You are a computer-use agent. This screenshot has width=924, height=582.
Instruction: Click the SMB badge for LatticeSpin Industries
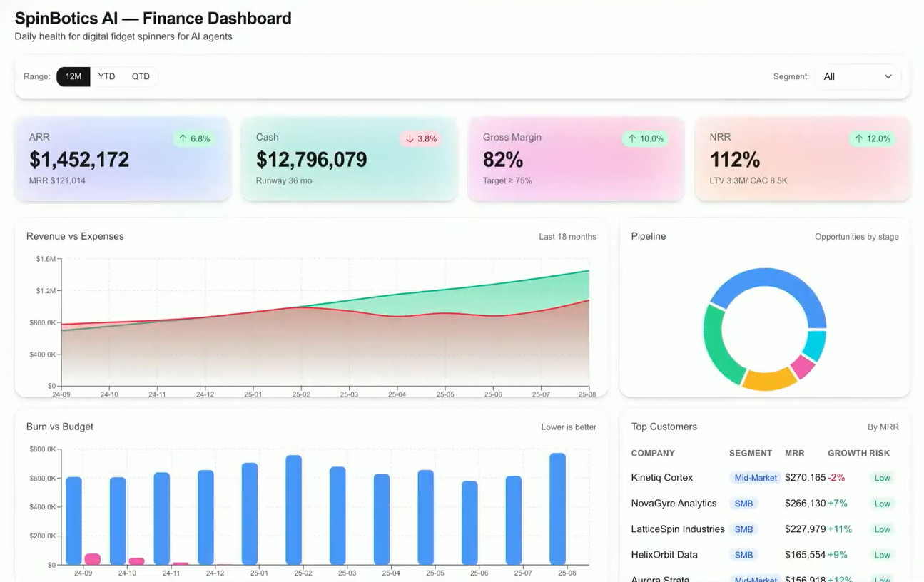743,529
